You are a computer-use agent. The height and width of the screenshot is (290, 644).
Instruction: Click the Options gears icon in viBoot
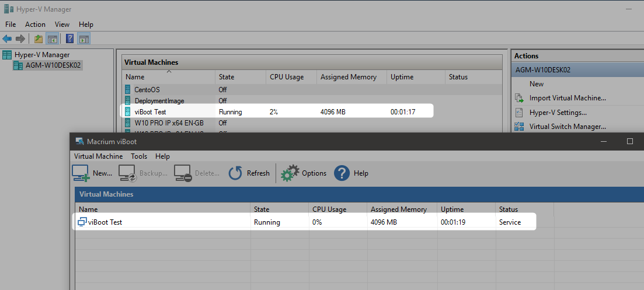pos(290,173)
